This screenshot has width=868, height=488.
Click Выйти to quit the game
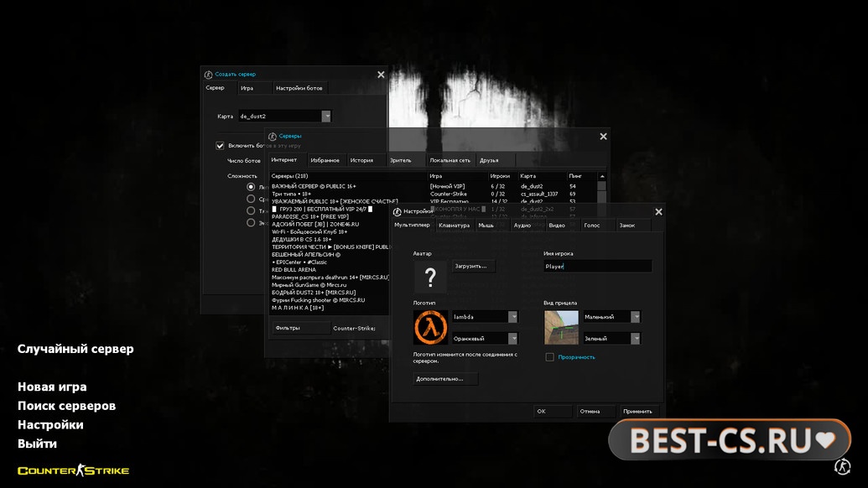pos(37,444)
